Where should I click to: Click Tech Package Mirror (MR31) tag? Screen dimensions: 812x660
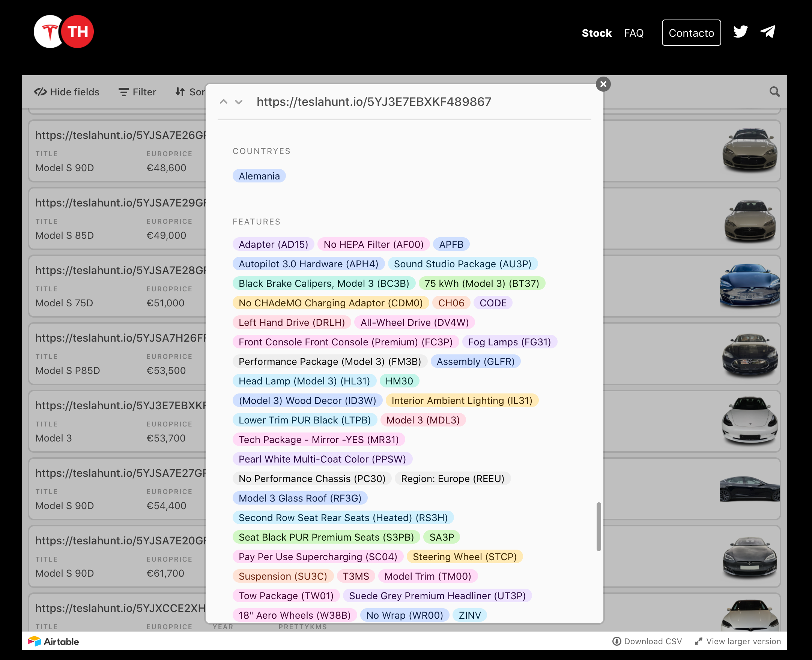[x=319, y=440]
